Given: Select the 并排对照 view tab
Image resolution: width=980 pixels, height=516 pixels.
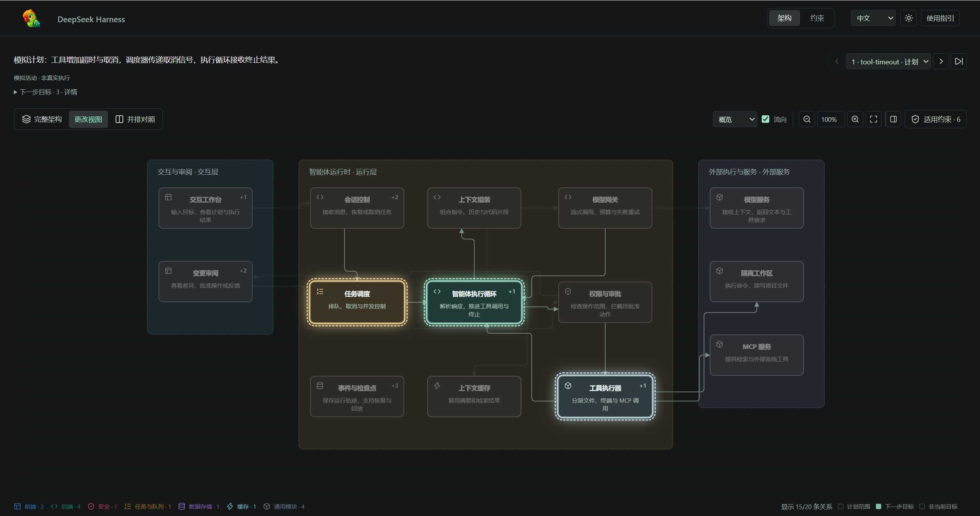Looking at the screenshot, I should 135,119.
